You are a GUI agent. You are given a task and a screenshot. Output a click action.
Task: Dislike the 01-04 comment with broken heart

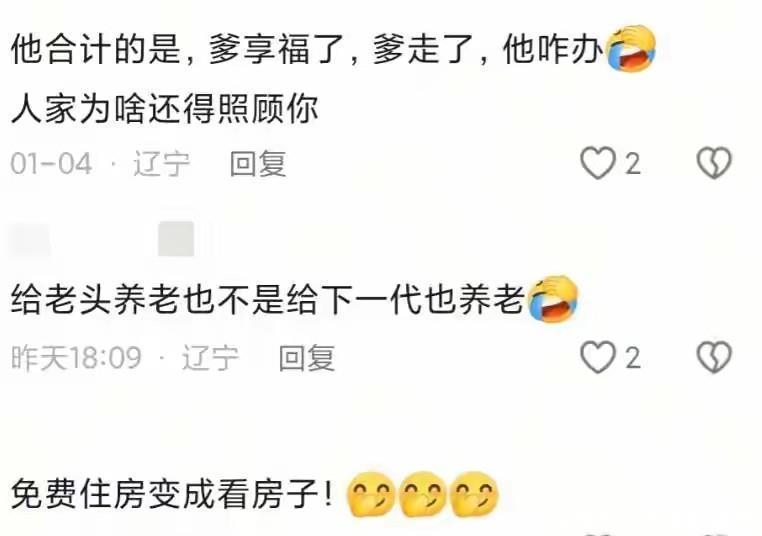tap(714, 163)
